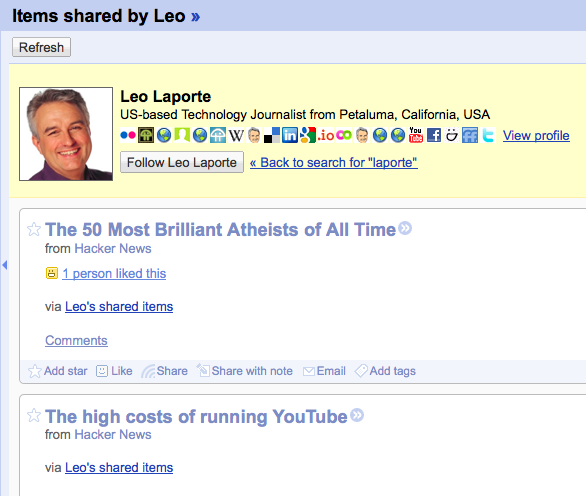Click the green person silhouette icon

coord(182,135)
